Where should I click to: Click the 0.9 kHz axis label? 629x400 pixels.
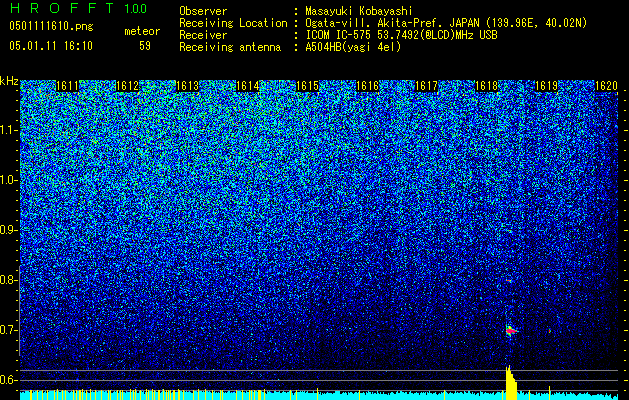8,230
